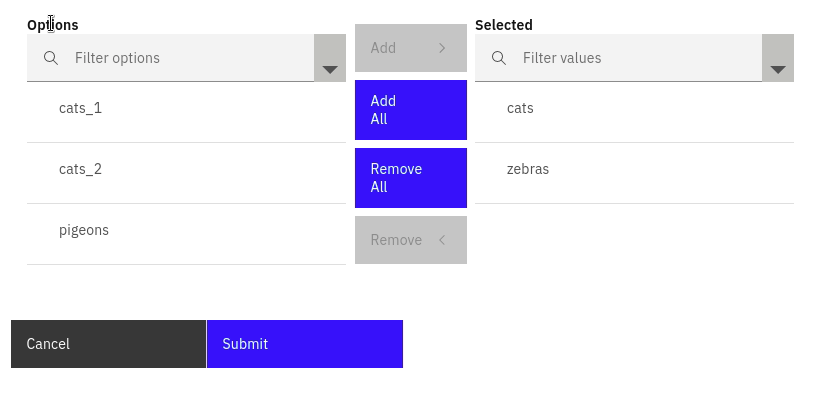Click the search icon in Filter values
The image size is (818, 410).
[x=499, y=58]
